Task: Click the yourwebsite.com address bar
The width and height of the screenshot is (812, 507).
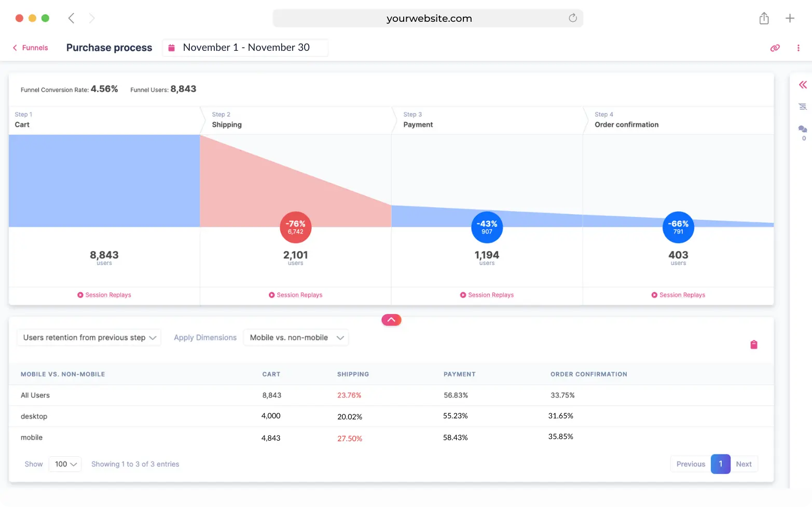Action: pos(428,18)
